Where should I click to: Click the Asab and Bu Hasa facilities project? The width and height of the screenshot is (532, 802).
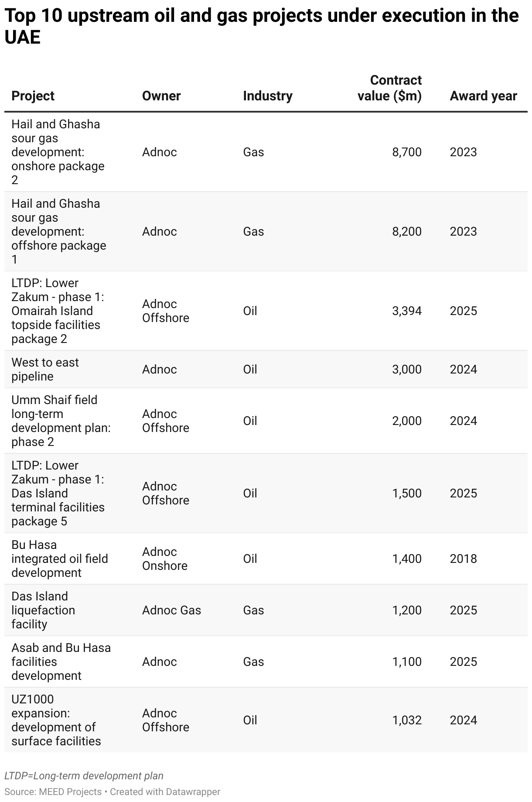click(x=61, y=661)
